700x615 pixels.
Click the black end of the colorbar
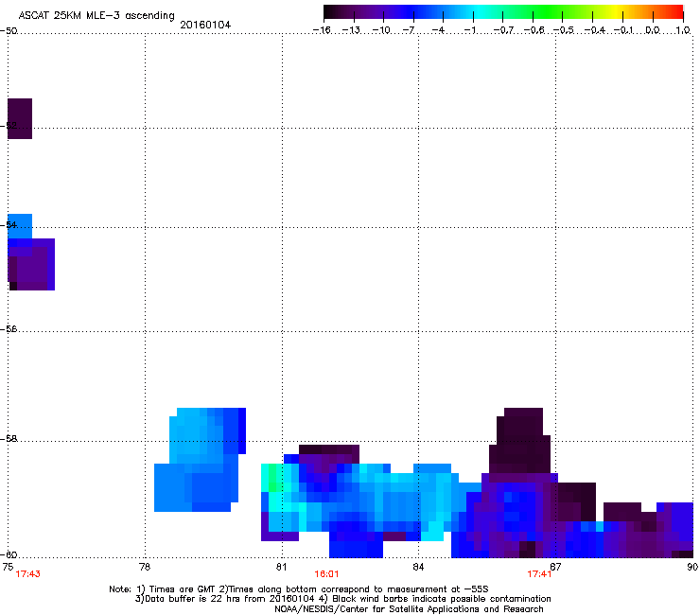330,11
